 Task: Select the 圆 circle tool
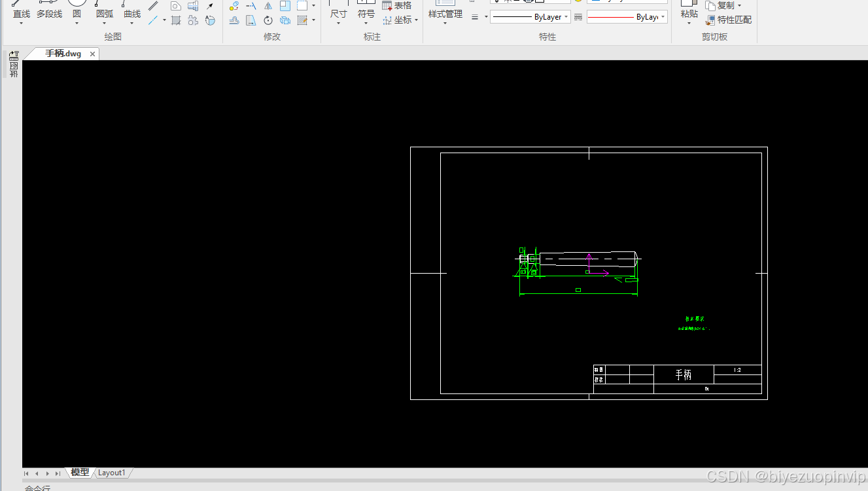pos(77,9)
